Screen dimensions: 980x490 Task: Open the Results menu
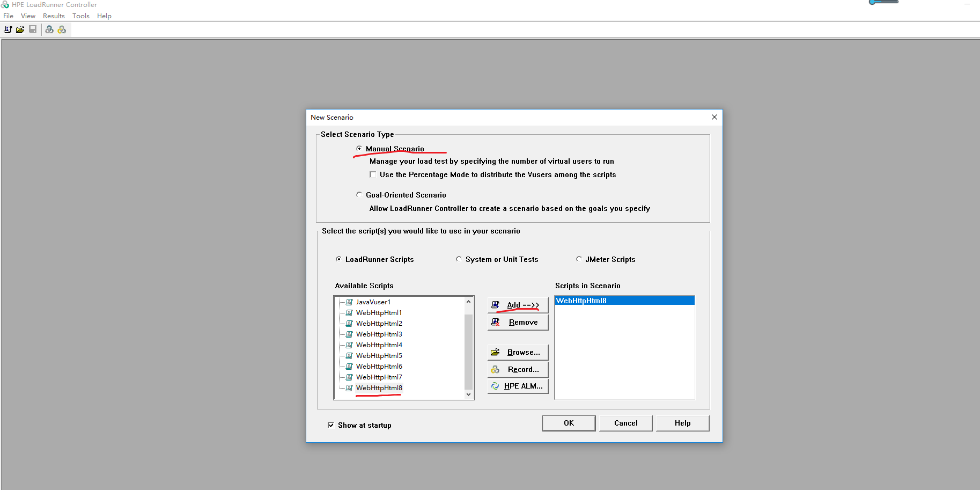coord(54,16)
